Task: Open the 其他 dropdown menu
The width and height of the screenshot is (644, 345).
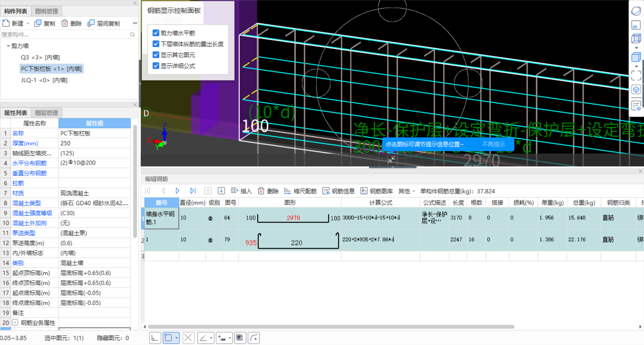Action: [407, 191]
